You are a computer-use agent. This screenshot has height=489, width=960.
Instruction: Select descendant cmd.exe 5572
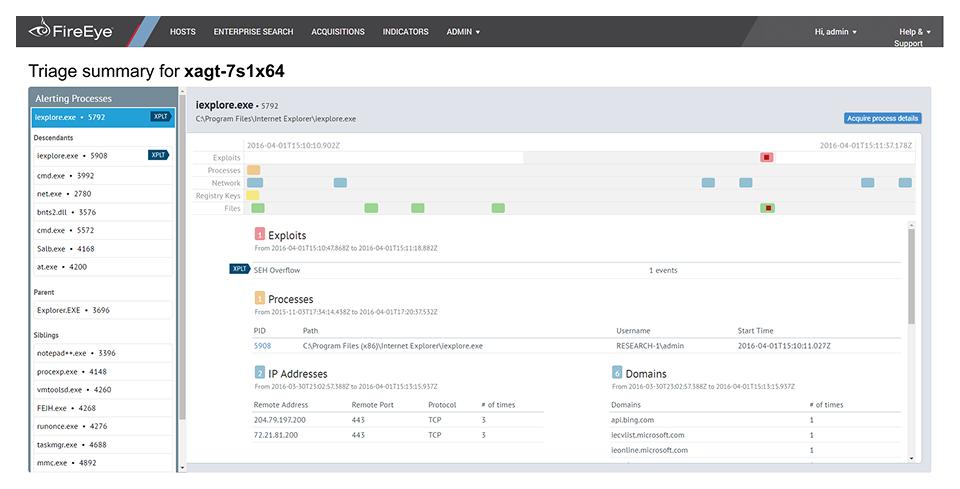click(103, 230)
